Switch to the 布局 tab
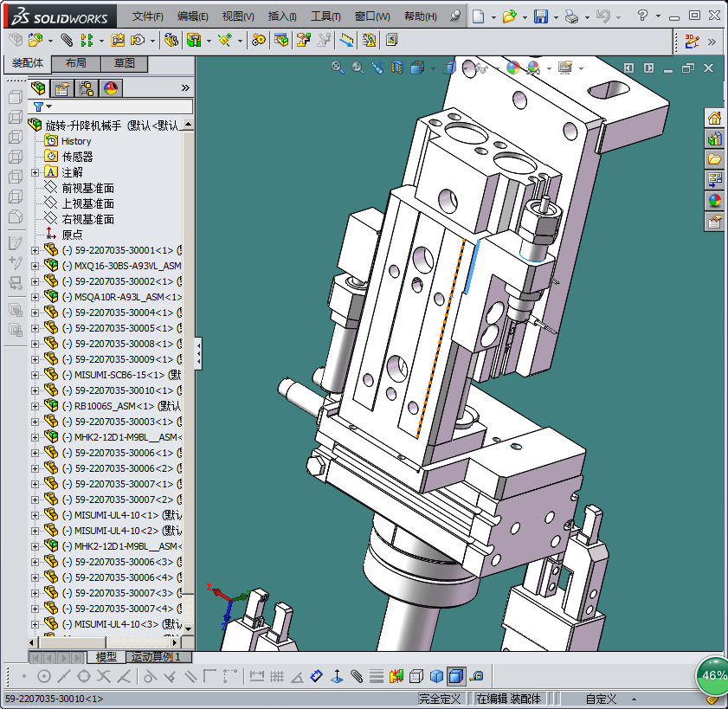Screen dimensions: 728x709 (x=75, y=64)
